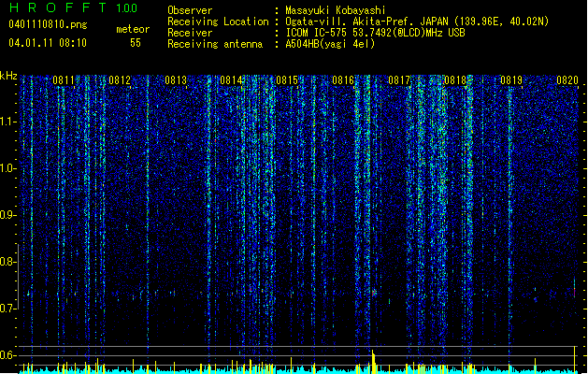Select the filename 0401110810.png

coord(48,24)
